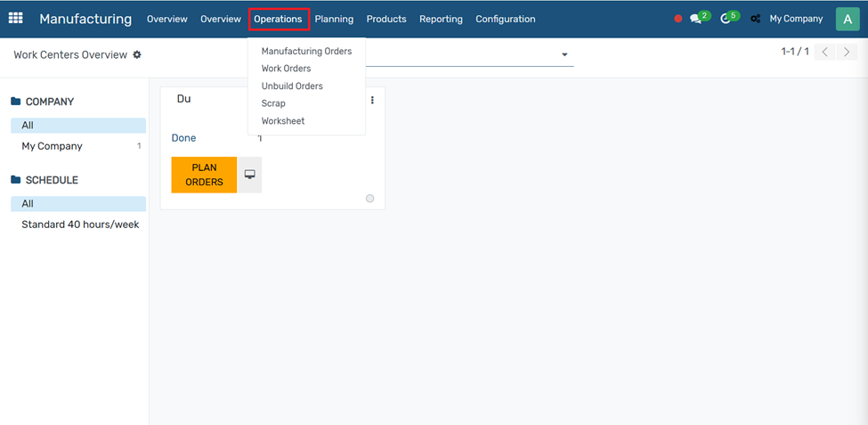Expand the search options dropdown arrow
Image resolution: width=868 pixels, height=425 pixels.
(x=564, y=55)
